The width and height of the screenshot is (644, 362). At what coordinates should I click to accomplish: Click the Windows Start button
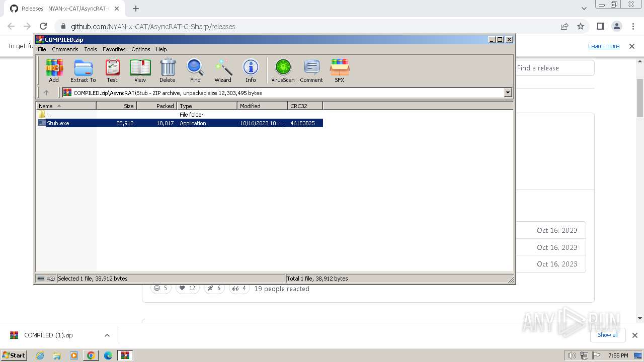point(14,355)
